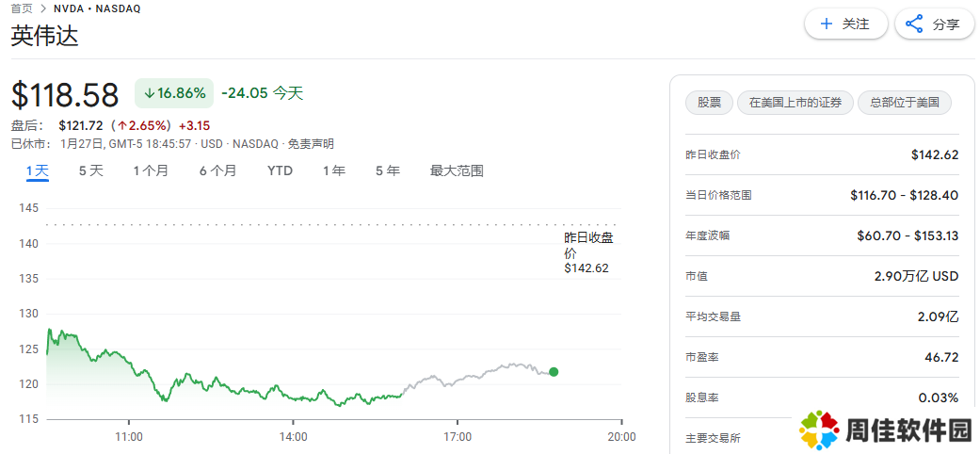Open the 首页 breadcrumb link

[x=22, y=8]
